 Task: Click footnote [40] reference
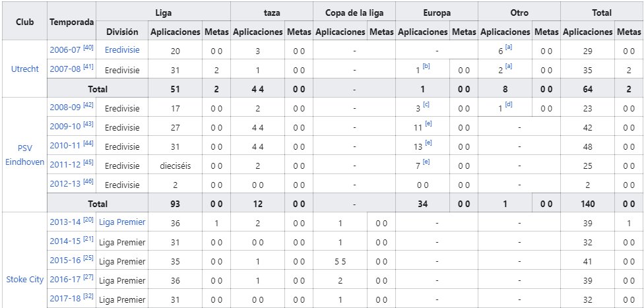[87, 48]
